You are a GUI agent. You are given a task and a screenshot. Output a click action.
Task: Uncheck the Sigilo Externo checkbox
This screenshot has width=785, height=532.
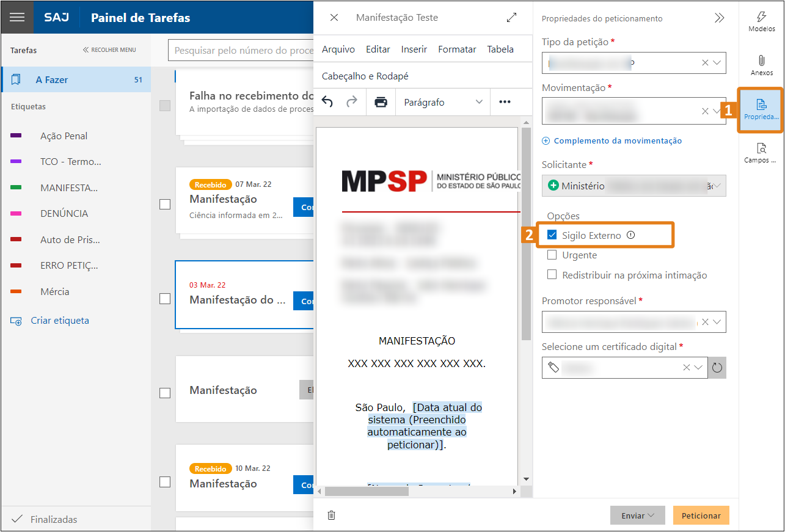tap(553, 235)
